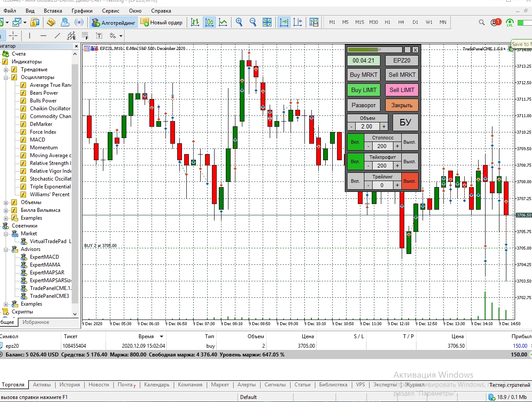Viewport: 532px width, 402px height.
Task: Switch chart to line chart type
Action: click(x=223, y=22)
